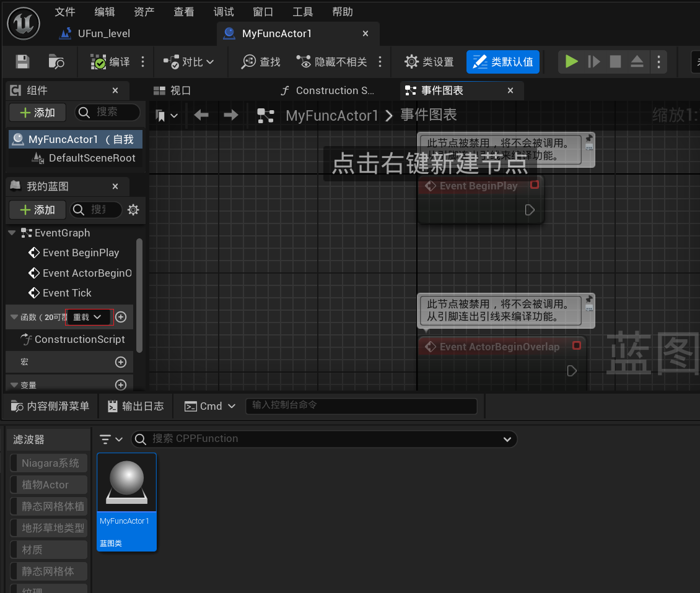Open the 文件 menu
The height and width of the screenshot is (593, 700).
[x=65, y=12]
